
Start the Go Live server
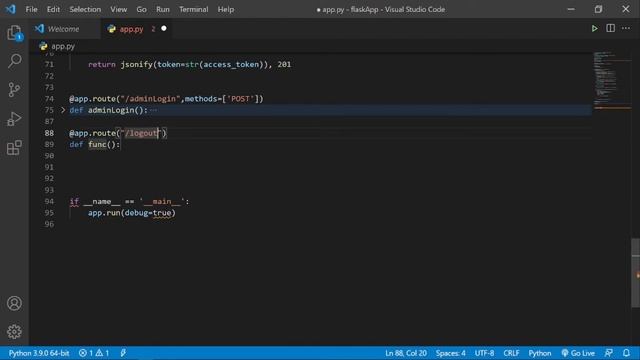(578, 353)
